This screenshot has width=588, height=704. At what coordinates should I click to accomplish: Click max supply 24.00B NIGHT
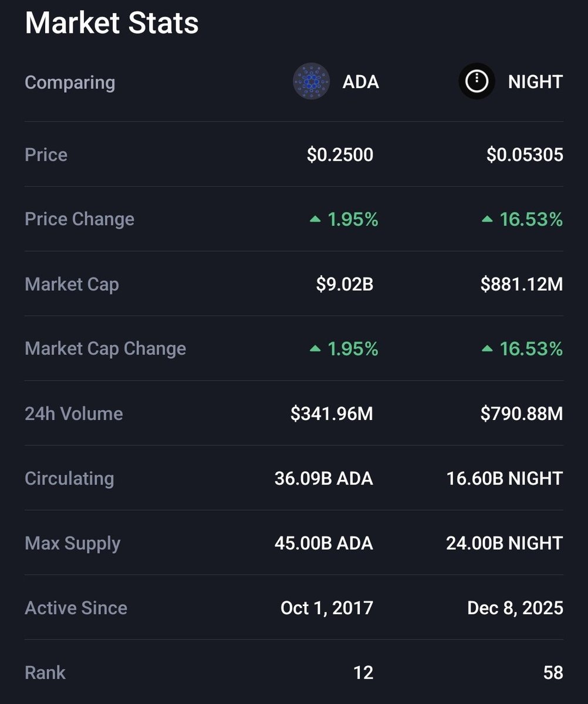(x=505, y=543)
